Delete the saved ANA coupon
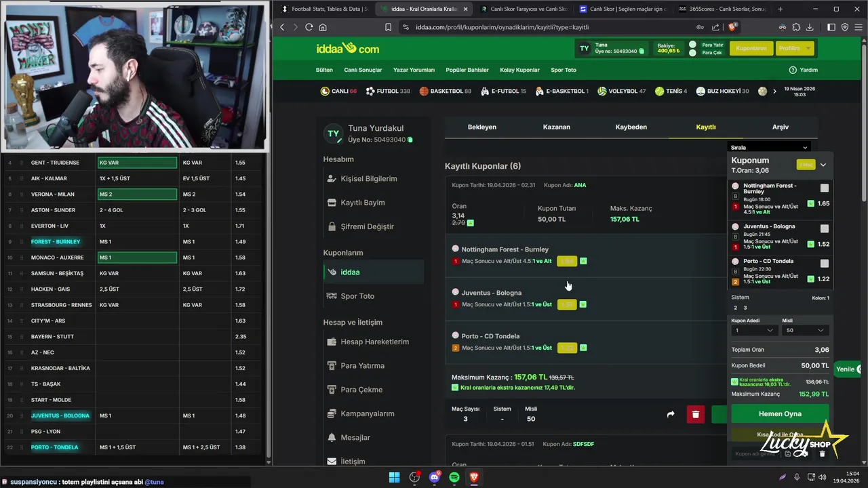Image resolution: width=868 pixels, height=488 pixels. 695,414
